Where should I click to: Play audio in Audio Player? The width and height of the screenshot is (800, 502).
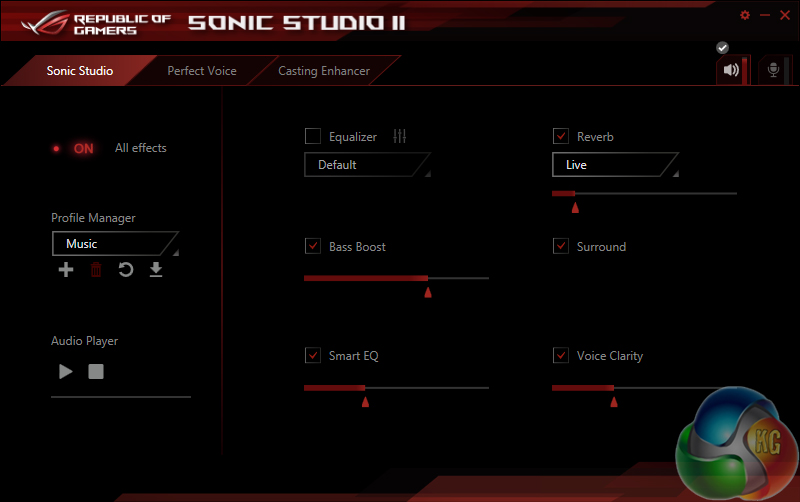(65, 371)
